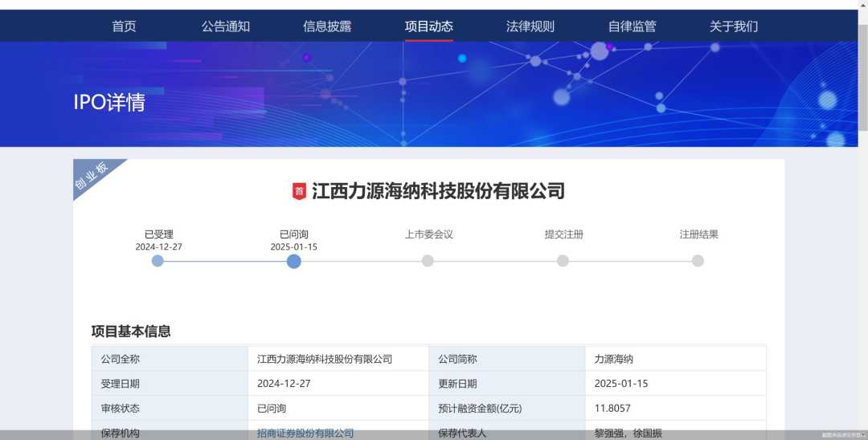The height and width of the screenshot is (440, 868).
Task: Click the 提交注册 step label
Action: click(563, 234)
